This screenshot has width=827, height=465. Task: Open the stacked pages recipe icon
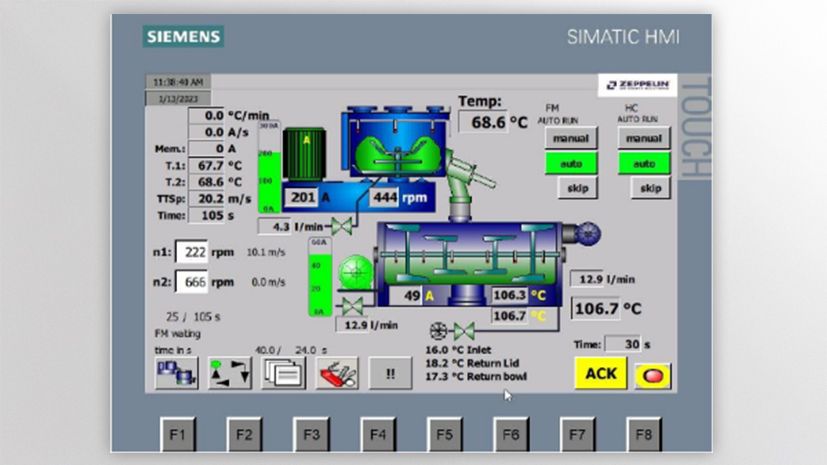[282, 373]
